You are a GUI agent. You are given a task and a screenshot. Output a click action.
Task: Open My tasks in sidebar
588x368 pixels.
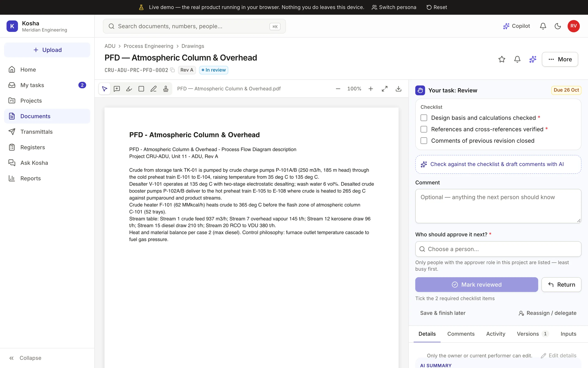[x=47, y=85]
